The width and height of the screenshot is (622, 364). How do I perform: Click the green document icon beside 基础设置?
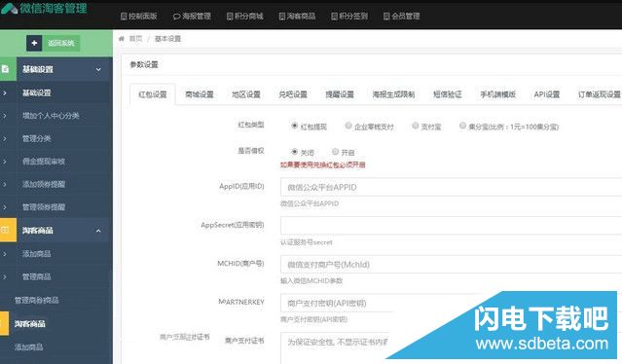[x=5, y=69]
